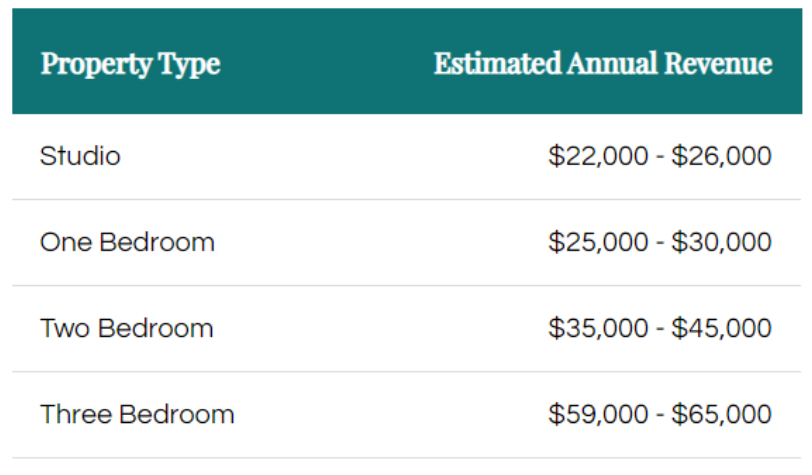The height and width of the screenshot is (475, 812).
Task: Click the word Type in header
Action: coord(190,65)
